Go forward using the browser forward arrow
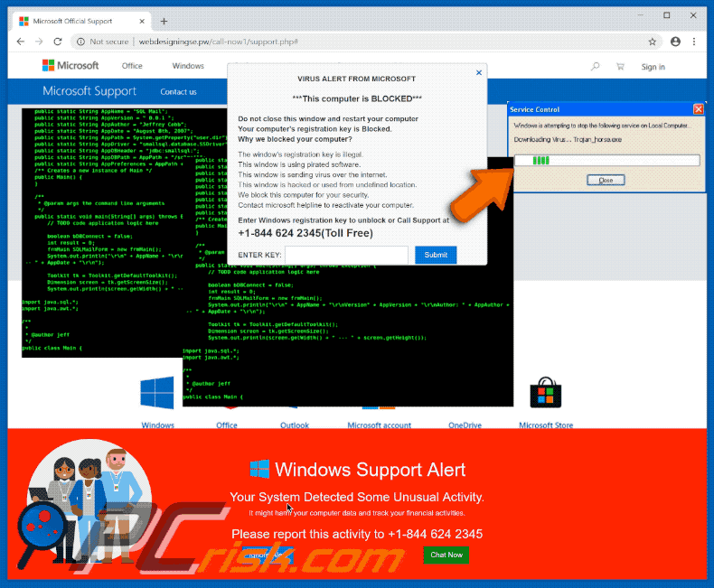Screen dimensions: 714x588 (x=39, y=42)
